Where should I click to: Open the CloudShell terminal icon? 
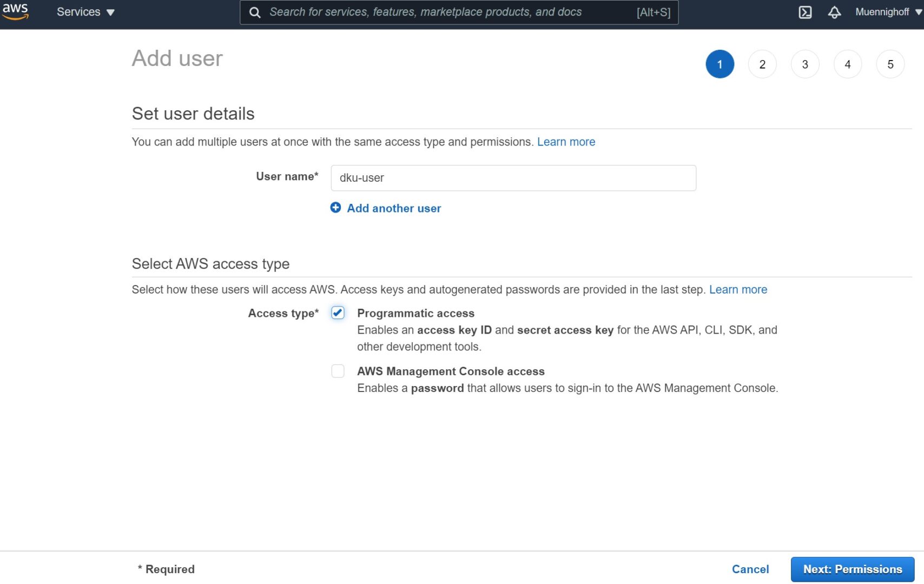(806, 12)
